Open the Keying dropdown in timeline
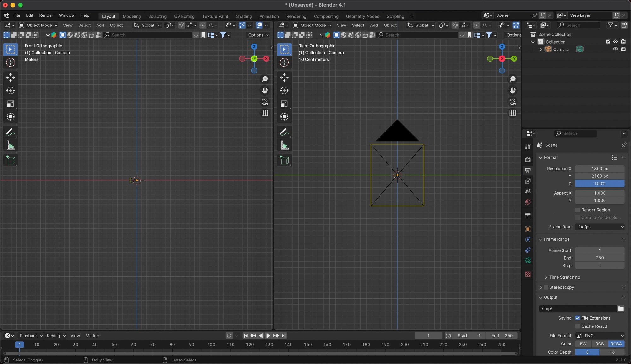The height and width of the screenshot is (364, 631). click(x=56, y=336)
